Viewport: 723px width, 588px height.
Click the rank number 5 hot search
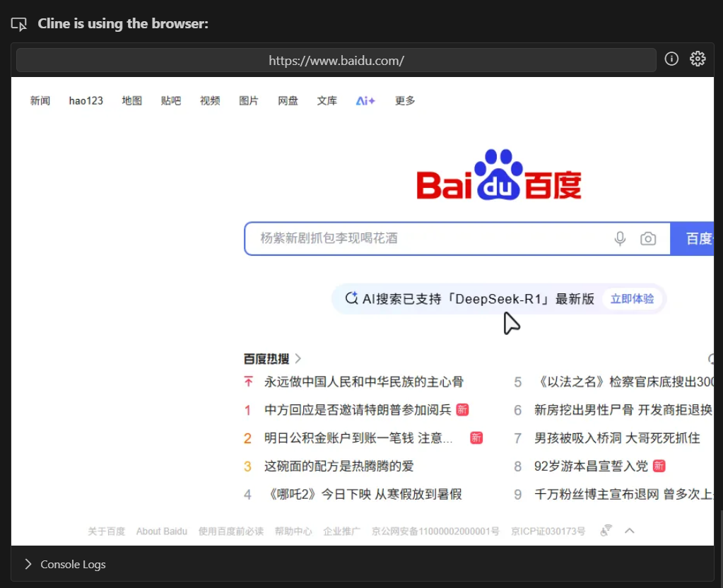[518, 382]
